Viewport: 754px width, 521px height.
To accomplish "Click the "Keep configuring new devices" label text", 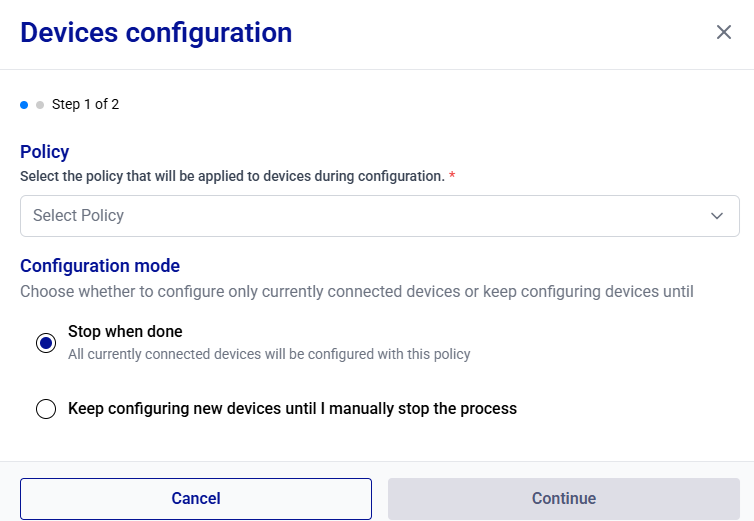I will pyautogui.click(x=292, y=409).
